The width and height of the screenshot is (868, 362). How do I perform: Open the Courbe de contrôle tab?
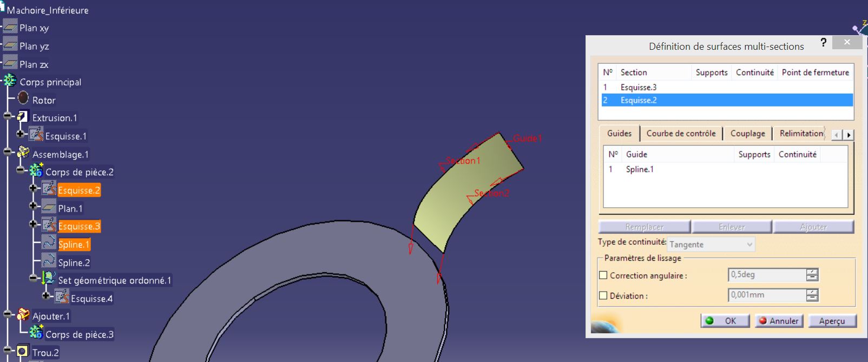(x=681, y=134)
